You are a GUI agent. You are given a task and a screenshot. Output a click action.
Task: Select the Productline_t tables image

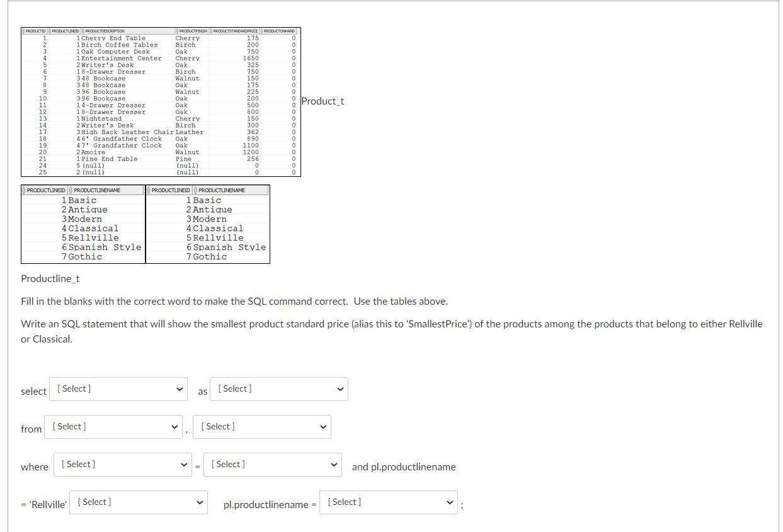pos(145,224)
